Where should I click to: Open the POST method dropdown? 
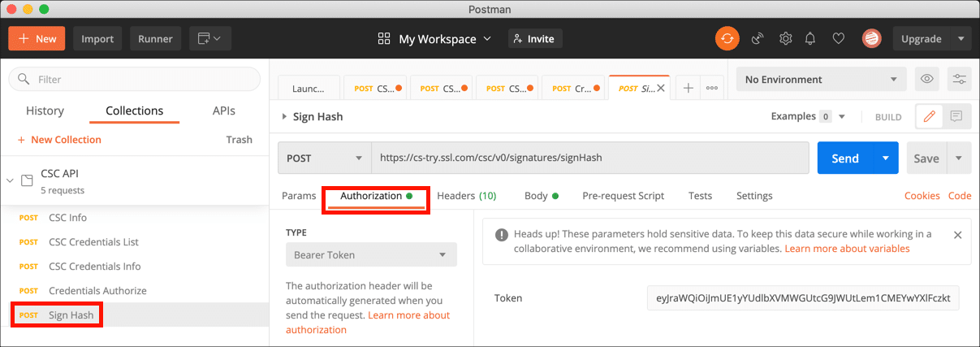[x=324, y=158]
